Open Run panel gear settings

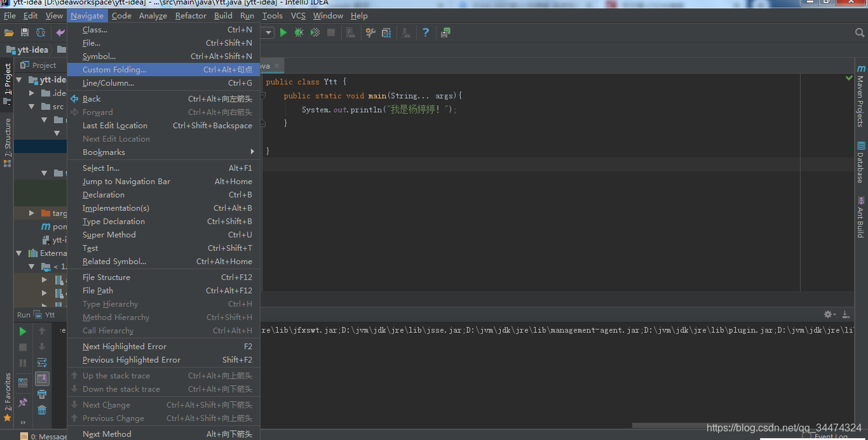coord(829,314)
